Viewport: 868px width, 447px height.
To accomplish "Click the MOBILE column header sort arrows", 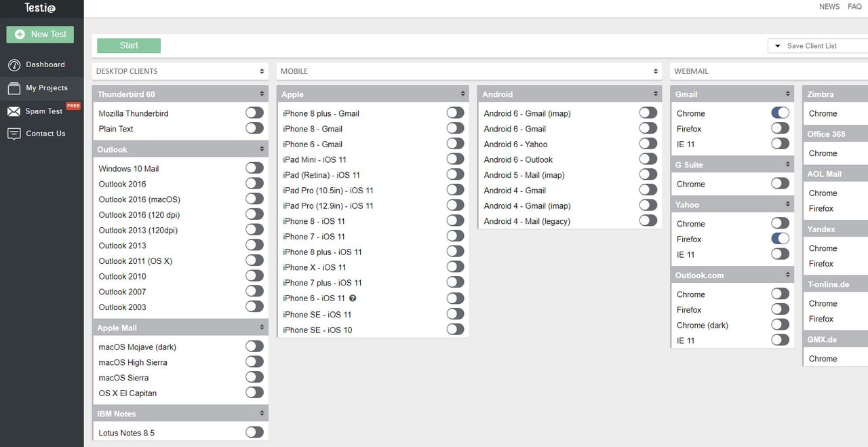I will pyautogui.click(x=656, y=71).
